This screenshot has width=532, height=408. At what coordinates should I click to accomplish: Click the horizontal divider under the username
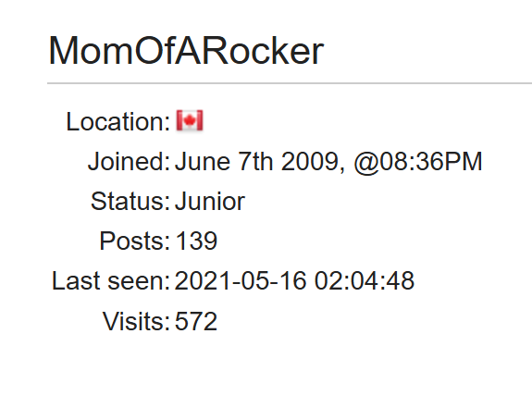point(290,82)
